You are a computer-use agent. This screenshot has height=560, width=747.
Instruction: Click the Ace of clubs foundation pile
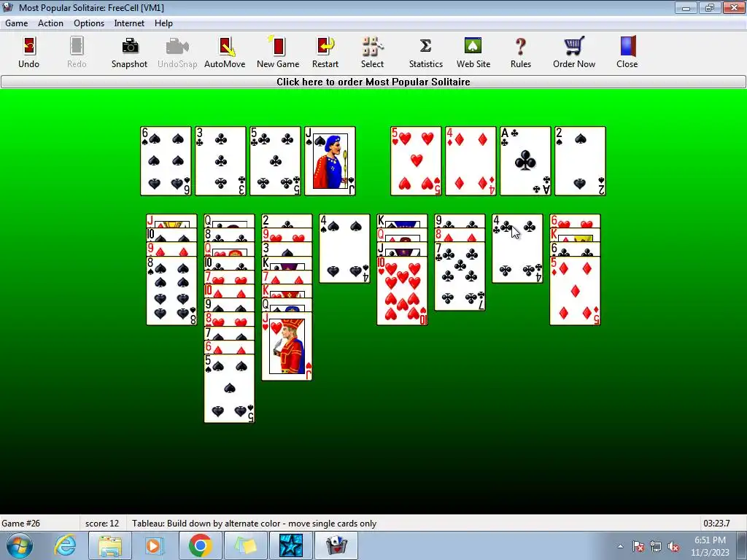[x=525, y=161]
